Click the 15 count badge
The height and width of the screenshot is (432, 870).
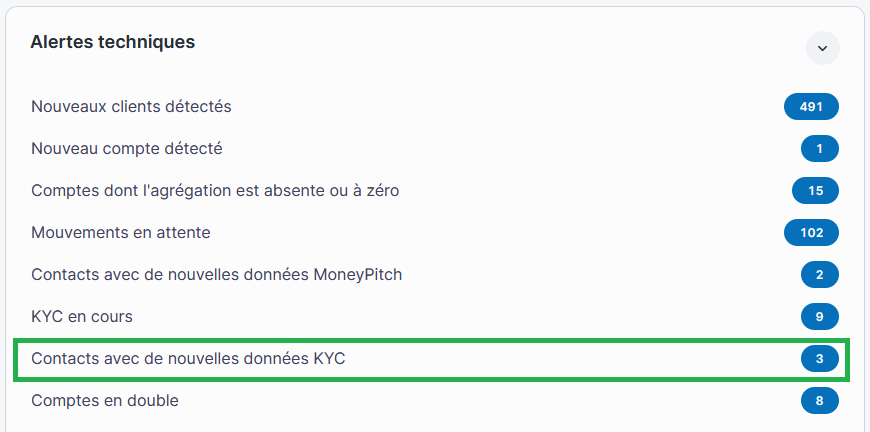[815, 191]
